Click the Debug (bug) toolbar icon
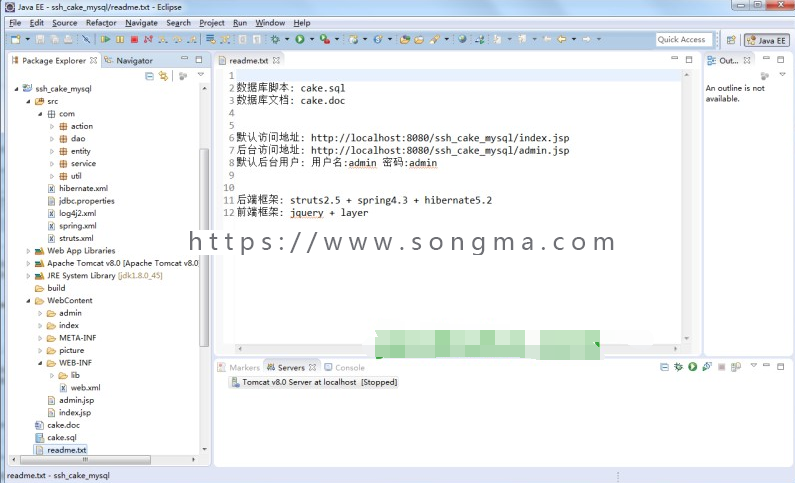 275,40
